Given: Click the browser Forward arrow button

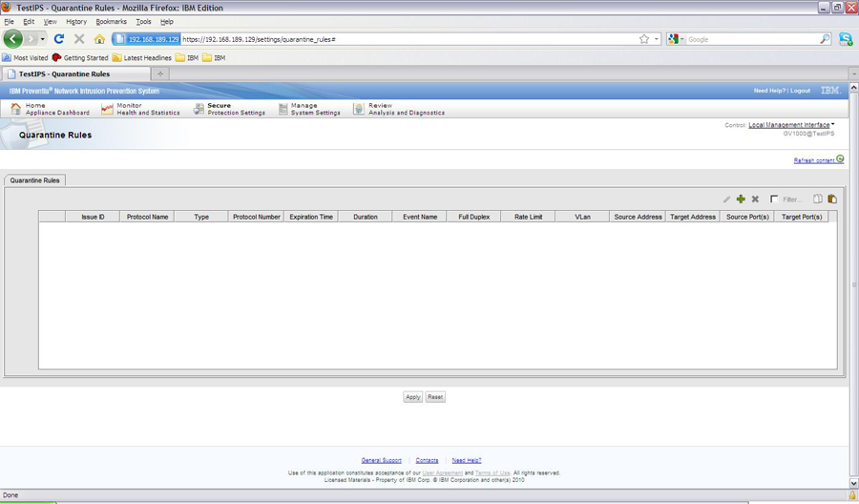Looking at the screenshot, I should 31,39.
